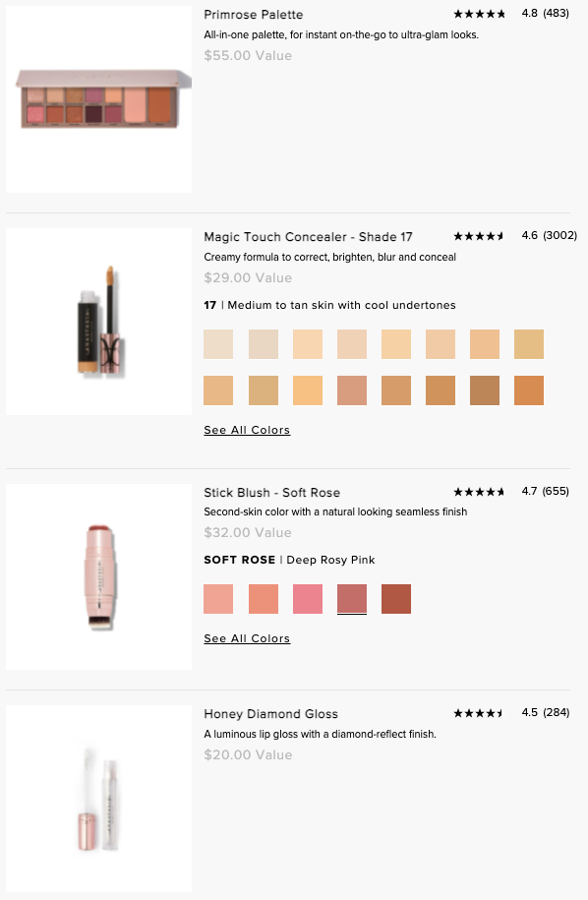
Task: Open the Stick Blush product photo
Action: coord(98,575)
